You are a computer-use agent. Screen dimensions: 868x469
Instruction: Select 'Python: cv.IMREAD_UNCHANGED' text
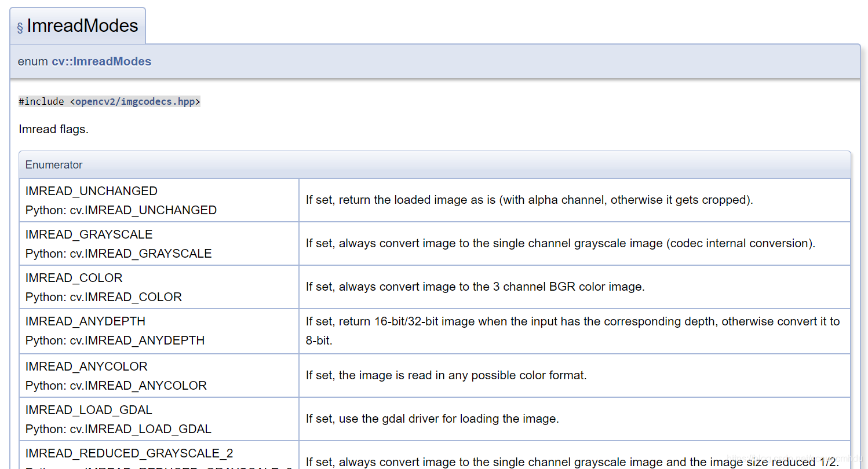(x=121, y=210)
